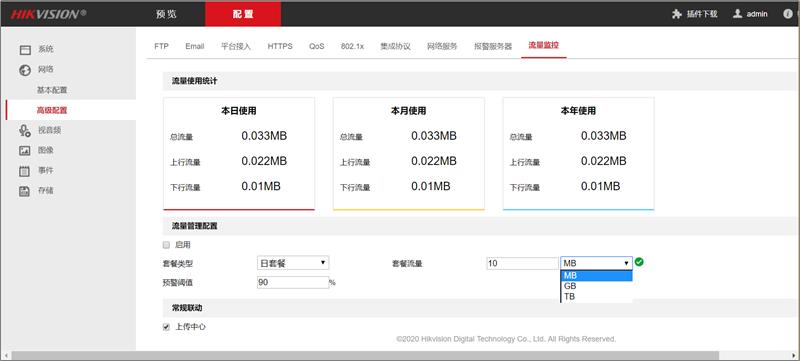Enable the 启用 traffic management checkbox
Viewport: 800px width, 361px height.
click(x=166, y=245)
